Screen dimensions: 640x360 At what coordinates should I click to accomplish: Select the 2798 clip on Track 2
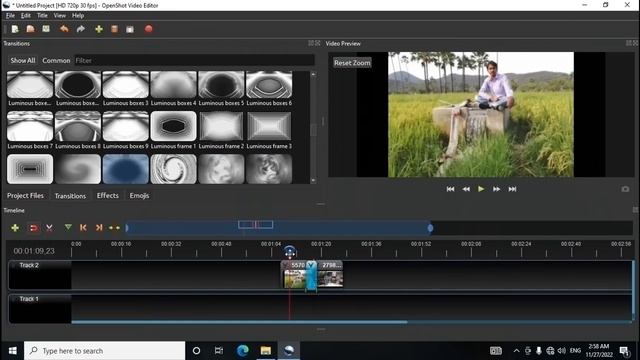(x=330, y=274)
